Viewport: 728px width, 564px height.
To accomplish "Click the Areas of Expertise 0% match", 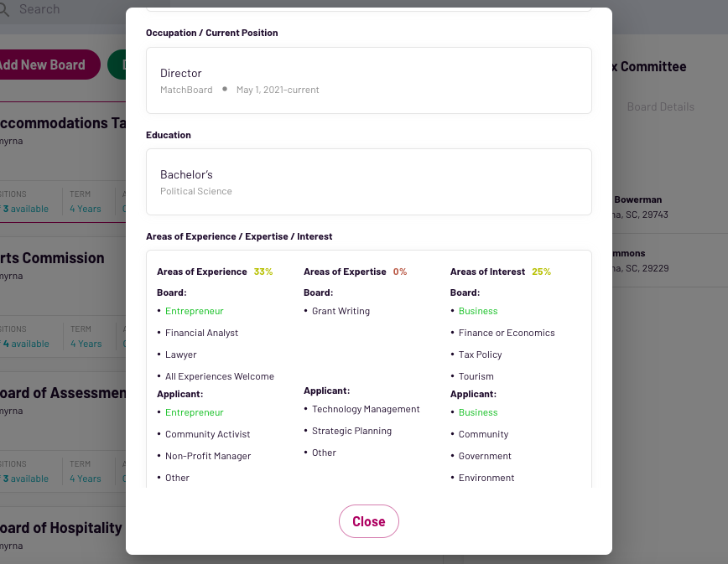I will point(399,272).
